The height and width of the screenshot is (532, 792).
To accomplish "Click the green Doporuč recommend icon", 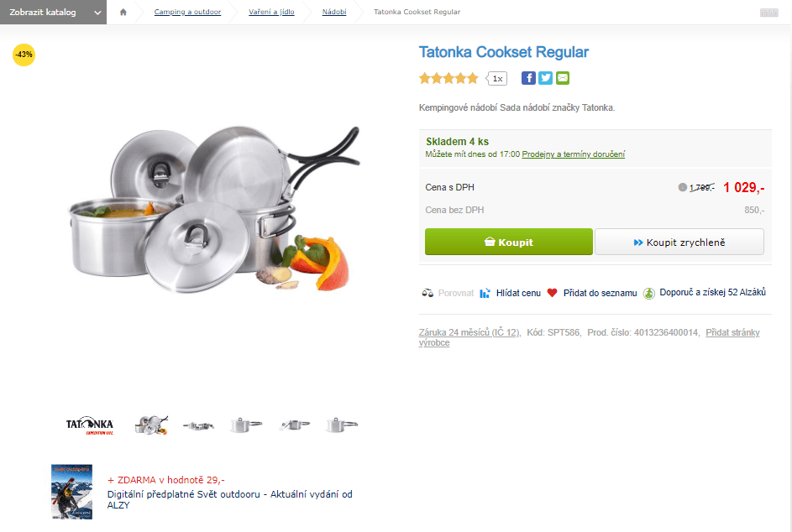I will pyautogui.click(x=649, y=293).
